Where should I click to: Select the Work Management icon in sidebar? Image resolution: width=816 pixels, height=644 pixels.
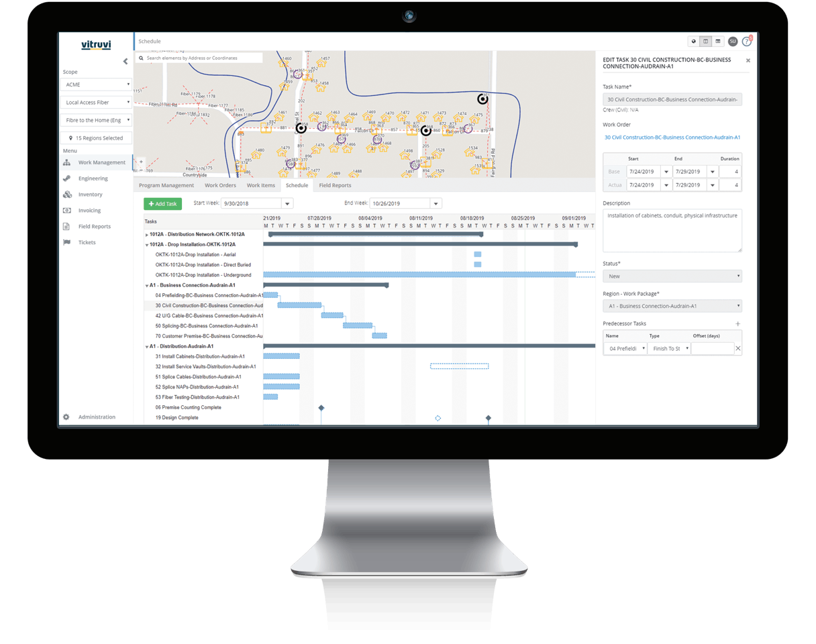point(66,162)
